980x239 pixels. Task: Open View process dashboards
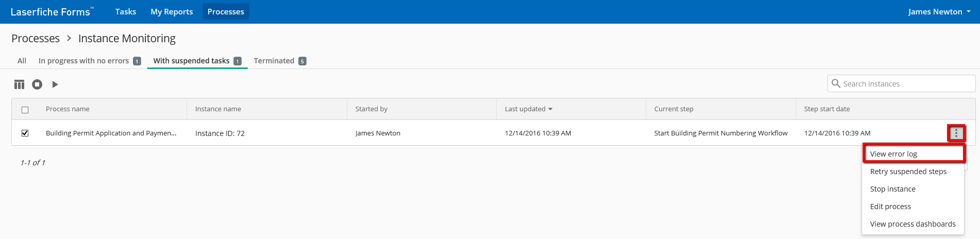pos(913,224)
